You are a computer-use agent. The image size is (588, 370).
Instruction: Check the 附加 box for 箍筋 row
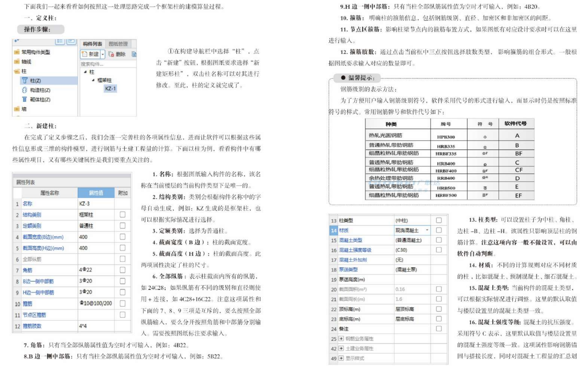tap(122, 303)
